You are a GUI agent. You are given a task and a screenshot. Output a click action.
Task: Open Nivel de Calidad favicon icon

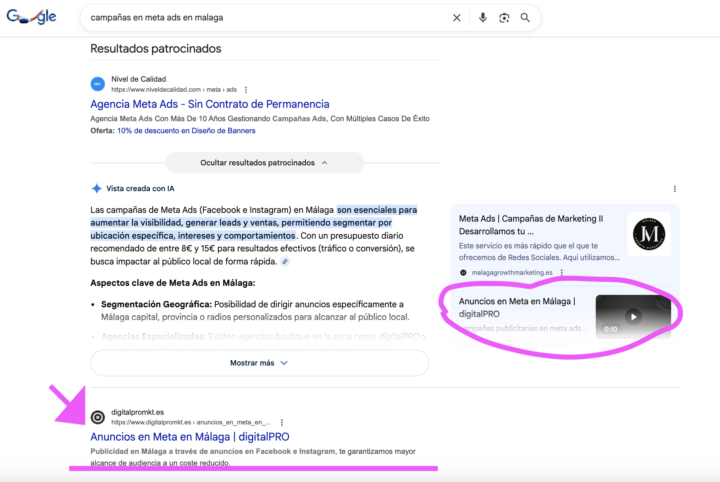click(x=97, y=84)
